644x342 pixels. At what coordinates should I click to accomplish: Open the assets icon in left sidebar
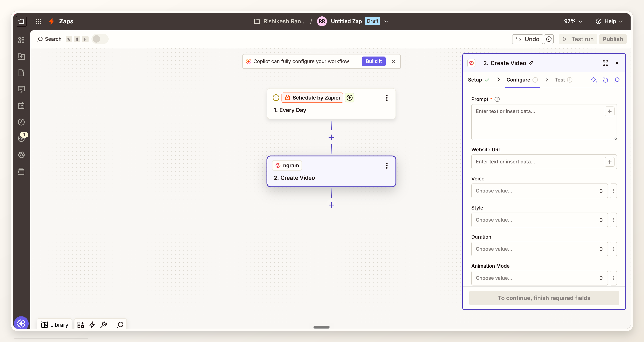pos(21,40)
